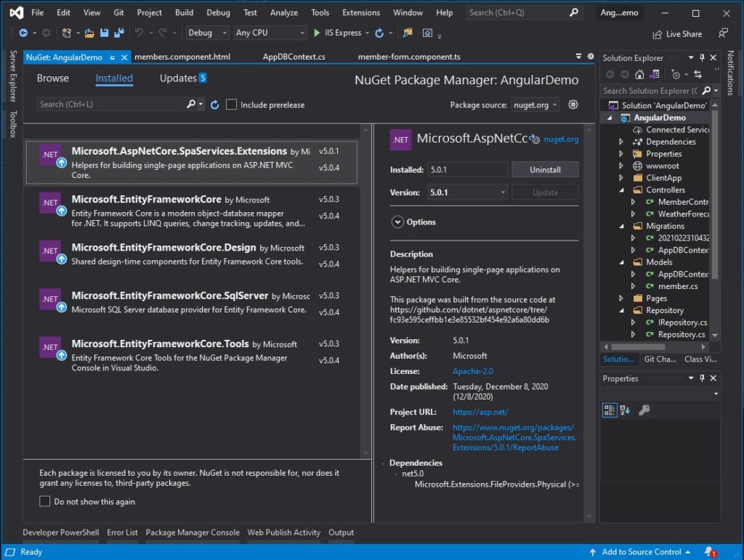Viewport: 744px width, 560px height.
Task: Click the Uninstall button
Action: 545,169
